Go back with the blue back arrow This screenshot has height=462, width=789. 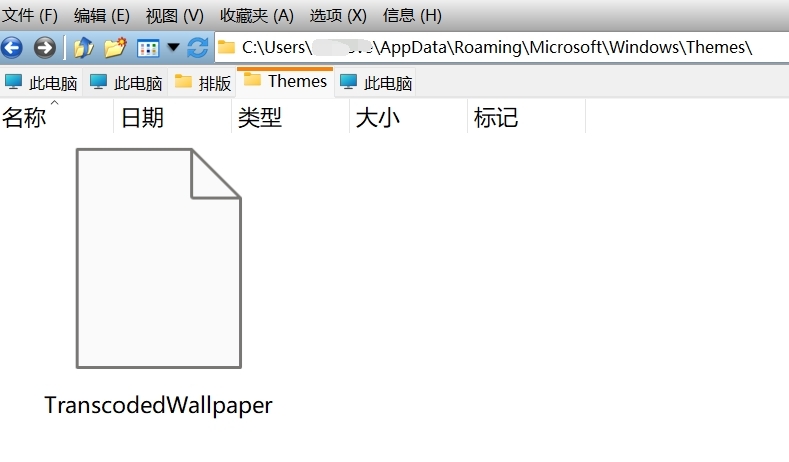tap(12, 48)
